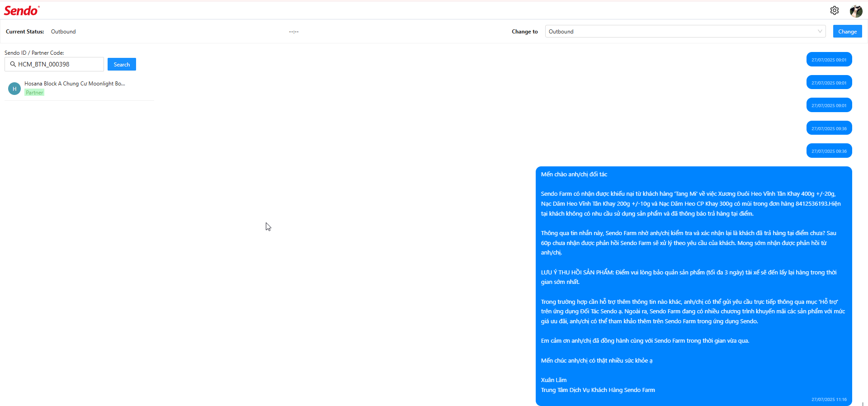Viewport: 868px width, 406px height.
Task: Click 'Trung Tâm Dịch Vụ Khách Hàng Sendo Farm' line
Action: point(598,390)
